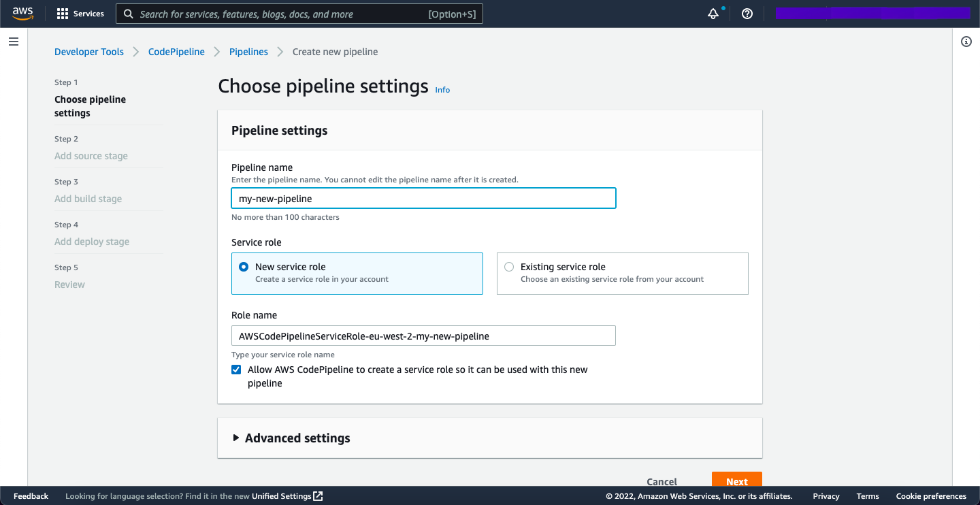Open Unified Settings link
This screenshot has width=980, height=505.
(x=282, y=496)
